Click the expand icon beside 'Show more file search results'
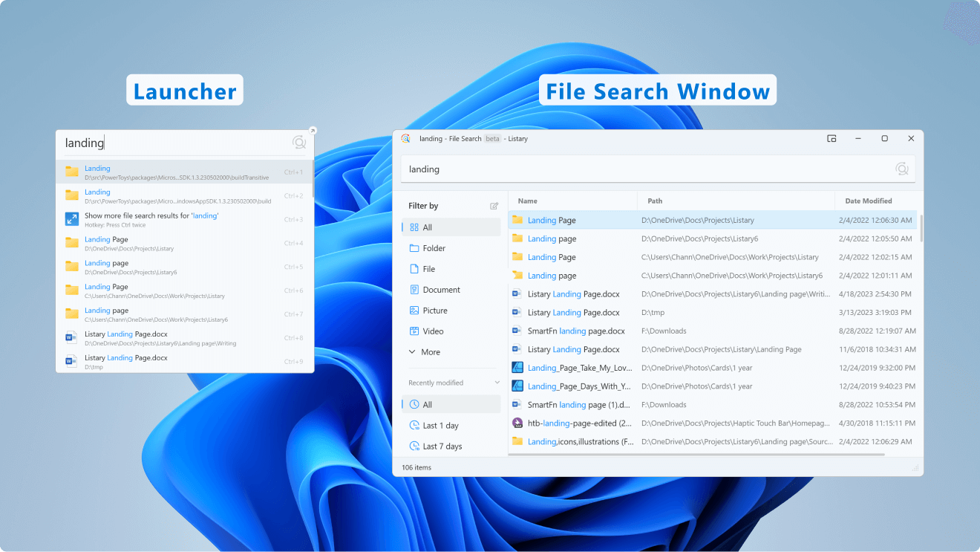Screen dimensions: 980x552 pyautogui.click(x=72, y=219)
